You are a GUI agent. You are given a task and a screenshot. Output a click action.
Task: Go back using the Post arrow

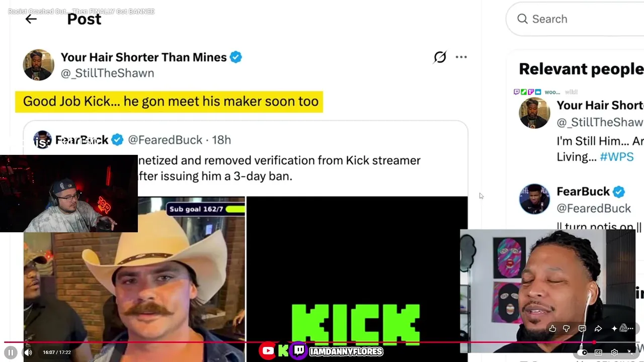pos(31,19)
